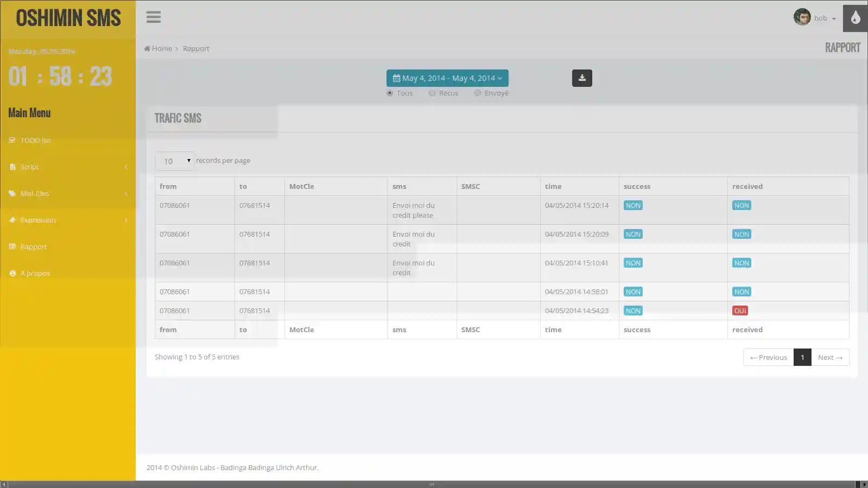Go to the Next page
The height and width of the screenshot is (488, 868).
tap(829, 357)
